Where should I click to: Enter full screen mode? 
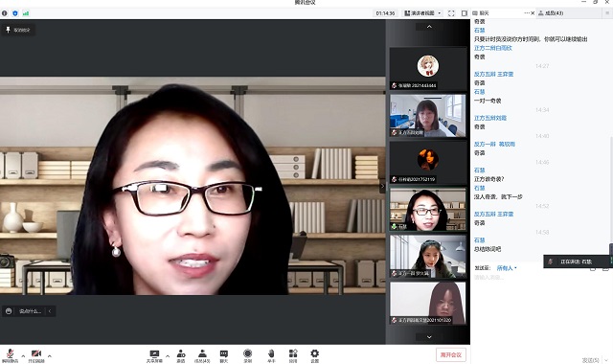point(451,13)
